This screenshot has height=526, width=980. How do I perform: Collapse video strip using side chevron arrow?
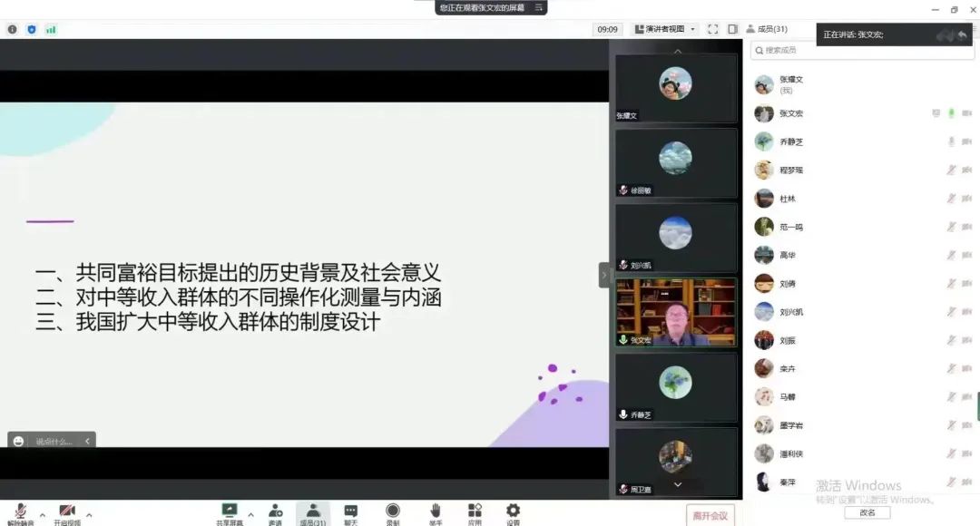pyautogui.click(x=604, y=275)
